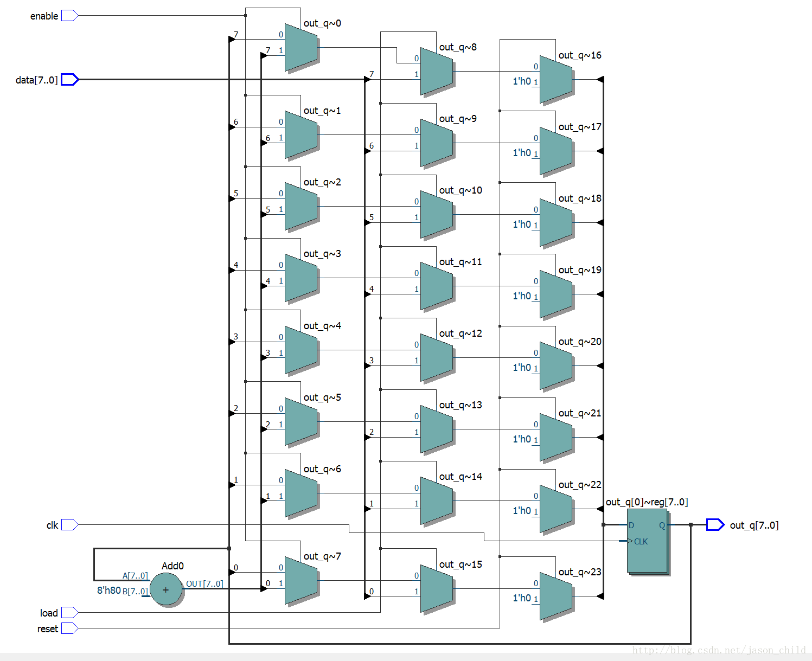Click the "load" port label

(x=49, y=613)
